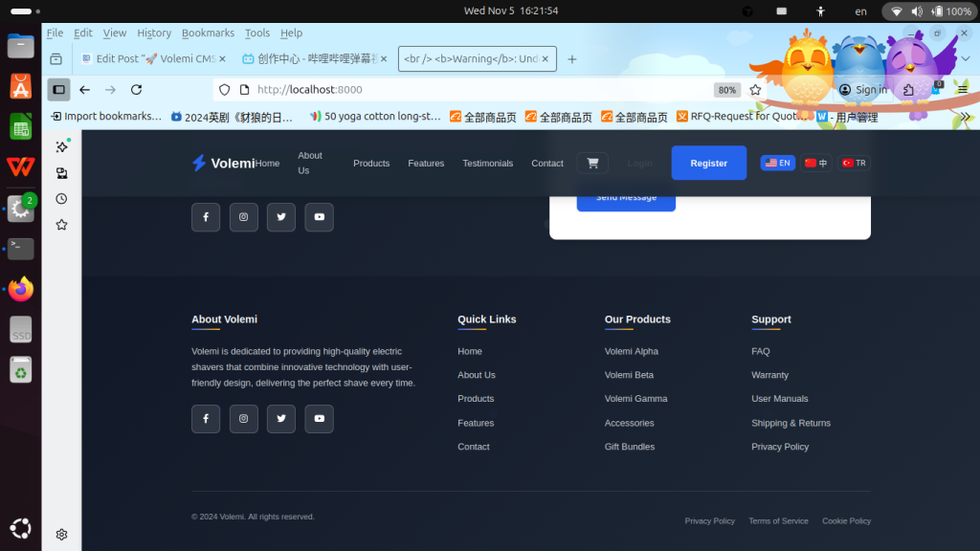Screen dimensions: 980x551
Task: Open the History menu in menu bar
Action: click(154, 33)
